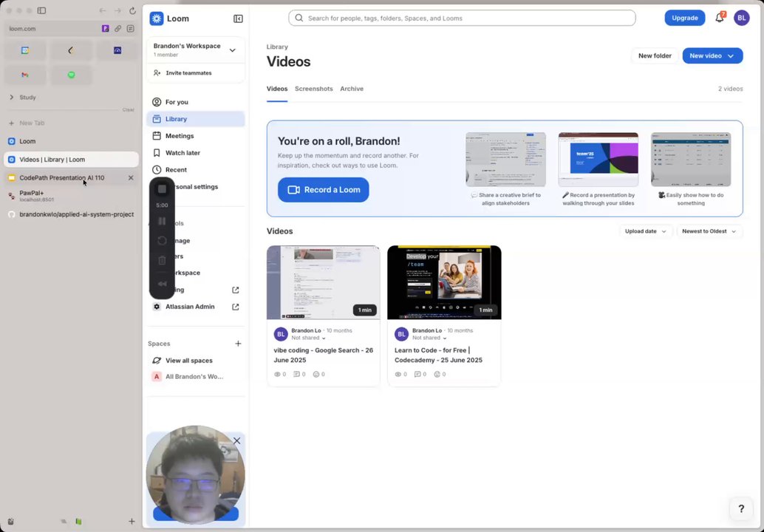Open the Spotify pinned favorite
The height and width of the screenshot is (532, 764).
click(71, 75)
